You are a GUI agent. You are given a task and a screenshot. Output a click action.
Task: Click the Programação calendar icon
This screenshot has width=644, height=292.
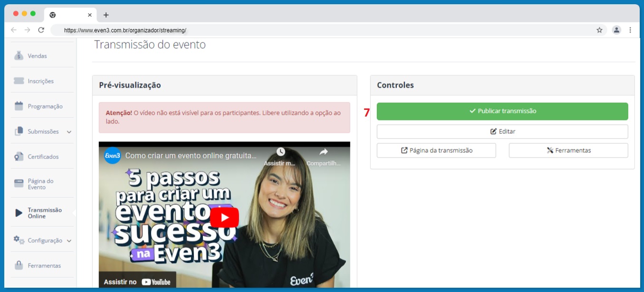click(x=19, y=106)
